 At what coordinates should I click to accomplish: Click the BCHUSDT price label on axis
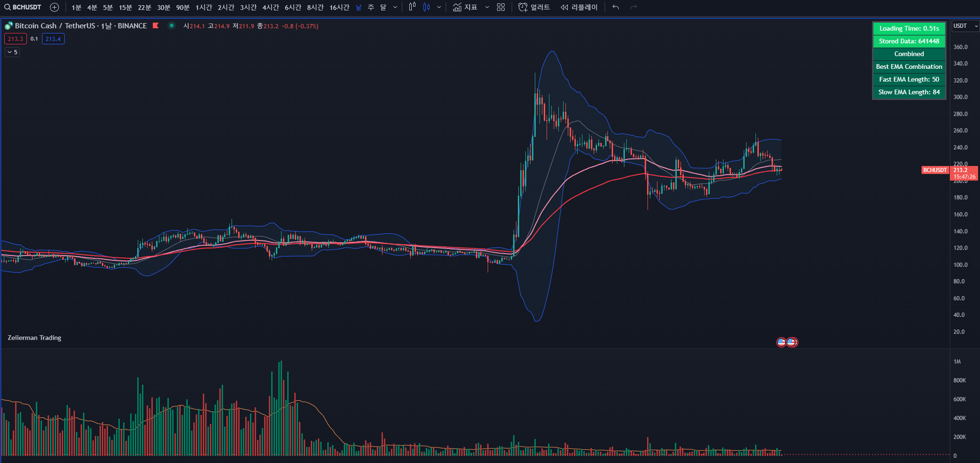[x=935, y=170]
